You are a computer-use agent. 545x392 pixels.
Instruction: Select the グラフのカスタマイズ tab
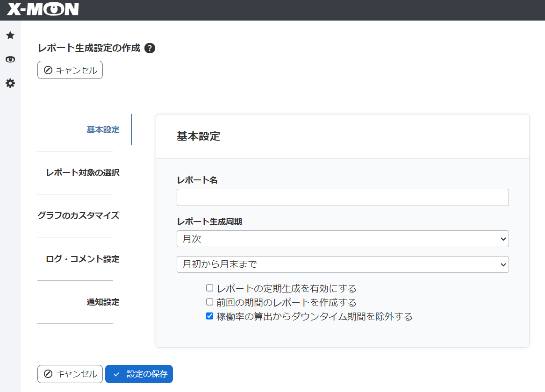[x=79, y=215]
